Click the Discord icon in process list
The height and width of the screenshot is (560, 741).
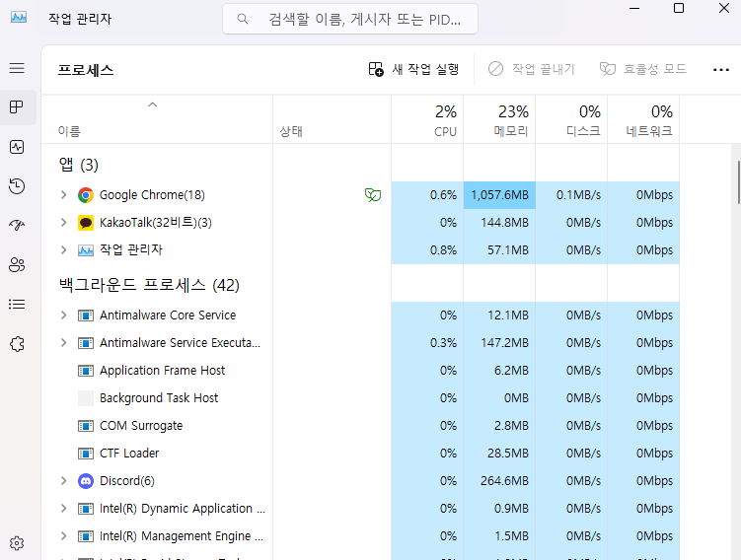(86, 481)
